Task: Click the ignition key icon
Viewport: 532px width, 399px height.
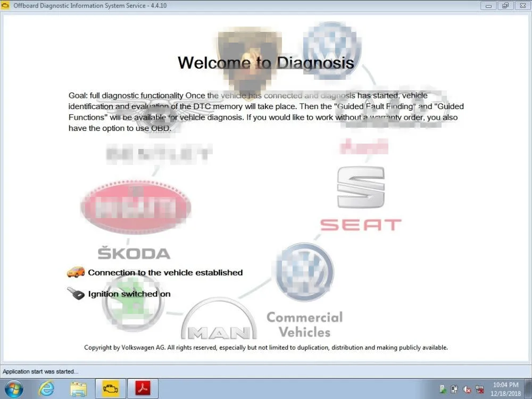Action: (76, 293)
